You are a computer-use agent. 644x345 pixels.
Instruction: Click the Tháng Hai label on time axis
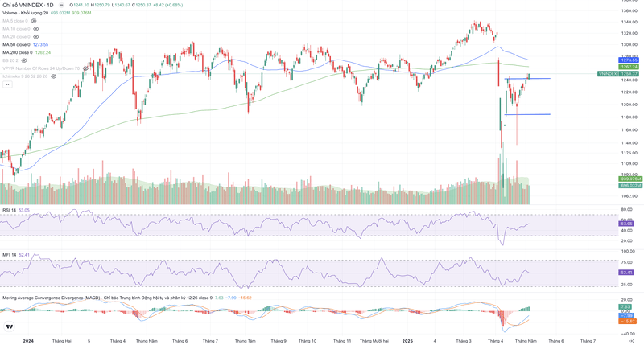(62, 341)
